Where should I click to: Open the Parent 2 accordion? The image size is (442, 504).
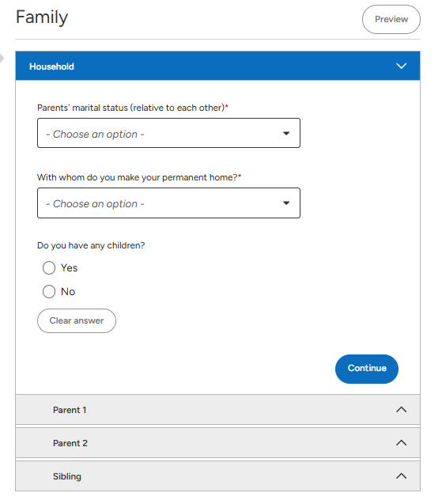[217, 442]
